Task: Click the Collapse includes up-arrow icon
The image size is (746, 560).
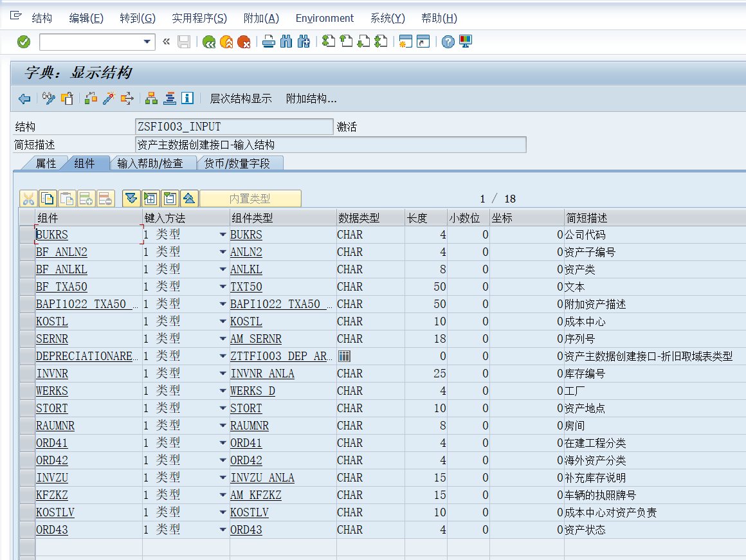Action: click(189, 199)
